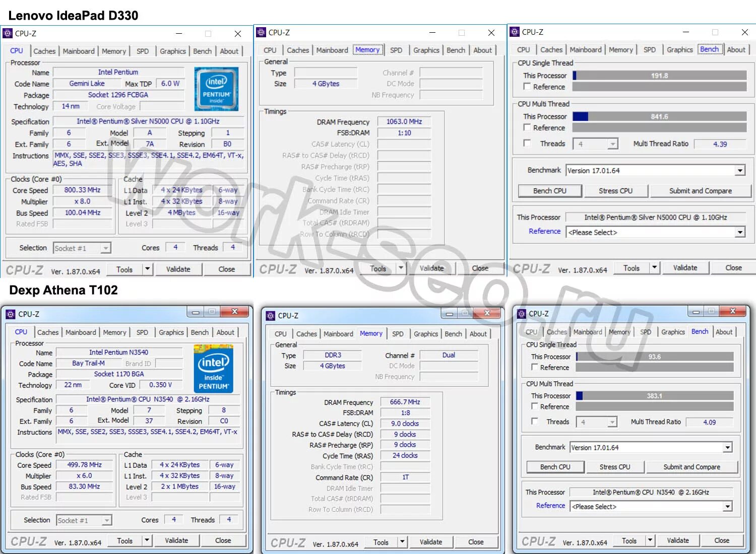Toggle multi thread Reference checkbox in Dexp Bench window
The width and height of the screenshot is (756, 554).
pyautogui.click(x=535, y=406)
